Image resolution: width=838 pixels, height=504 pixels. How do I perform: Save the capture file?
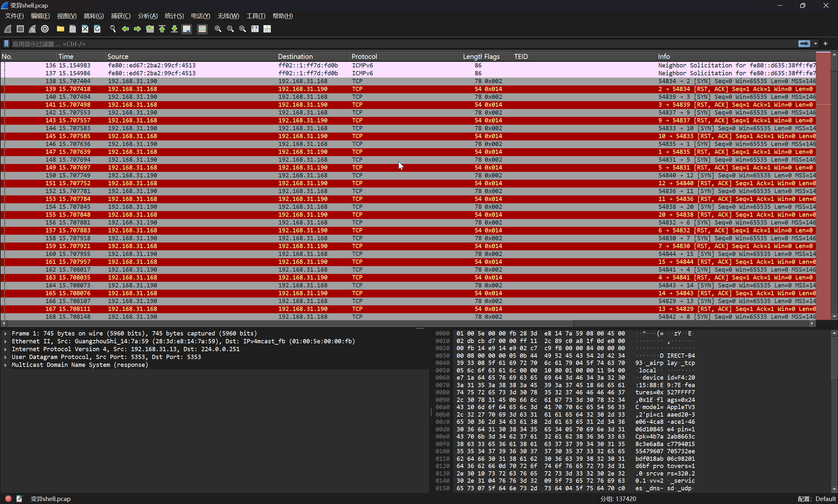coord(72,29)
